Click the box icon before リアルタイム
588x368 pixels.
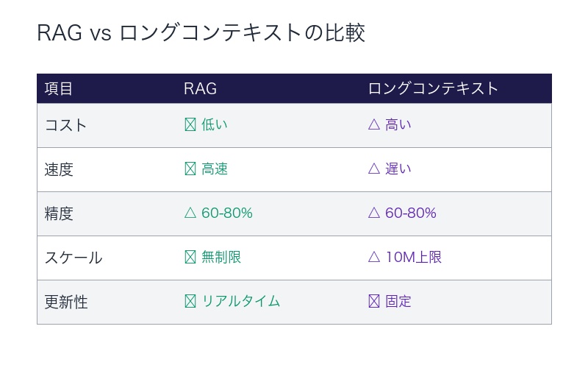point(190,302)
